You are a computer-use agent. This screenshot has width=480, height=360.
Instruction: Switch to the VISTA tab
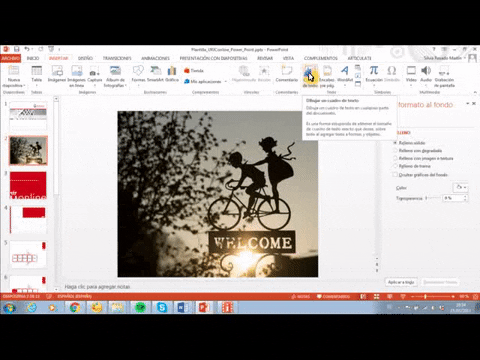point(288,58)
